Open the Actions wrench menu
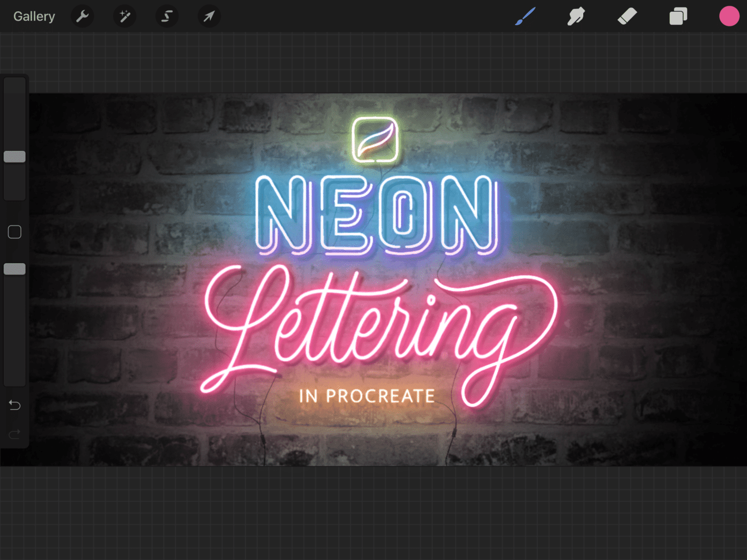The width and height of the screenshot is (747, 560). [x=82, y=17]
